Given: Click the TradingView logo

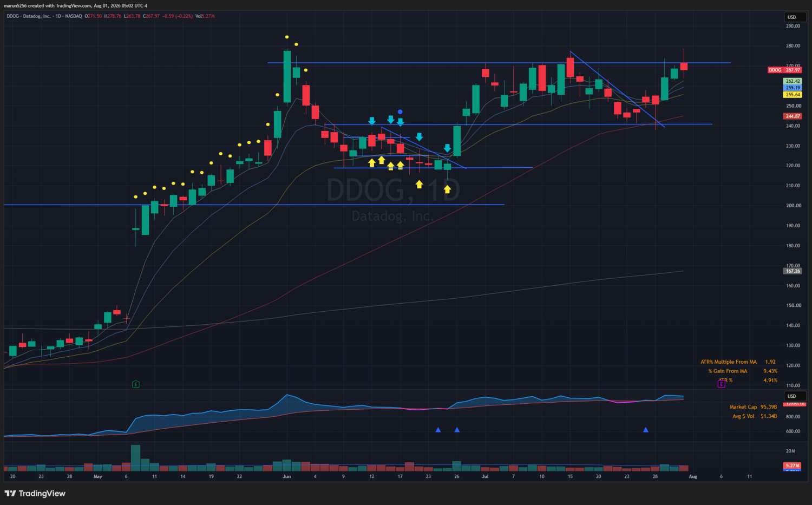Looking at the screenshot, I should [35, 494].
